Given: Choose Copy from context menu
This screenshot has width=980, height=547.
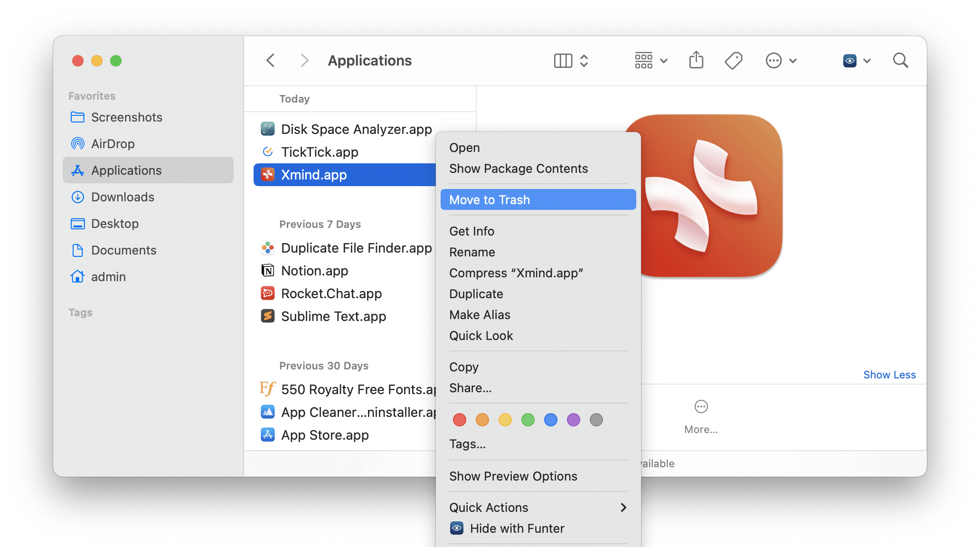Looking at the screenshot, I should tap(538, 367).
